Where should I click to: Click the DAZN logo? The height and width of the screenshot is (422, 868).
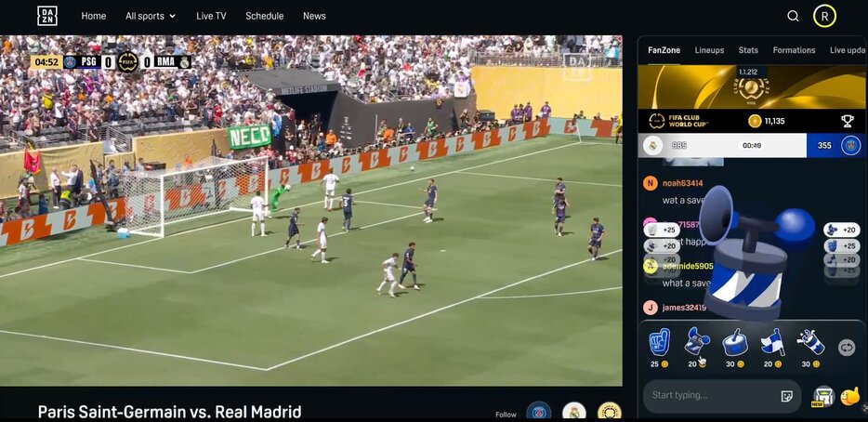point(47,16)
